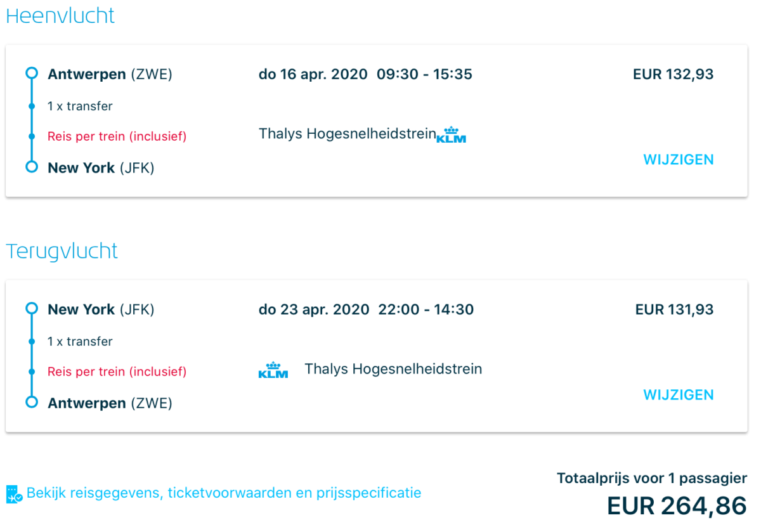Click the total price EUR 264,86
The image size is (761, 532).
[x=677, y=506]
